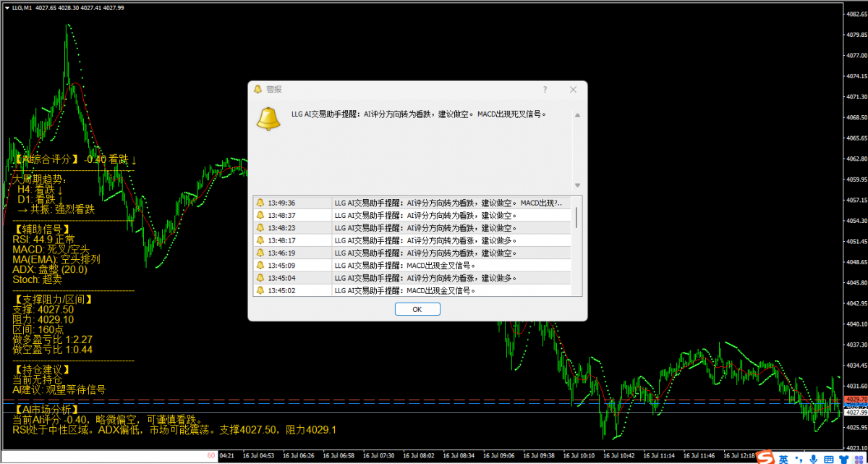The height and width of the screenshot is (464, 868).
Task: Click the bell icon in the 13:48:17 row
Action: coord(260,240)
